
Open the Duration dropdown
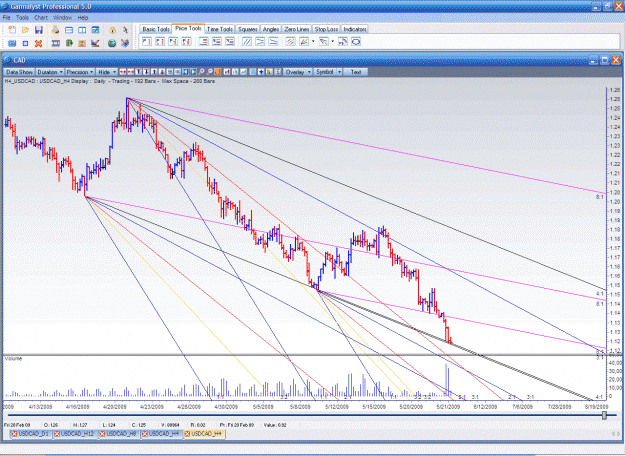coord(50,72)
